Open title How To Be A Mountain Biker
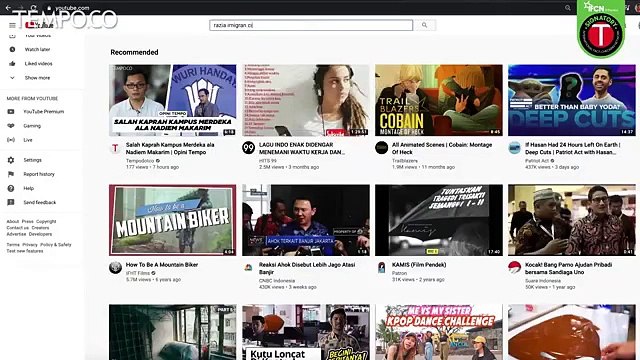The image size is (640, 360). click(x=162, y=265)
